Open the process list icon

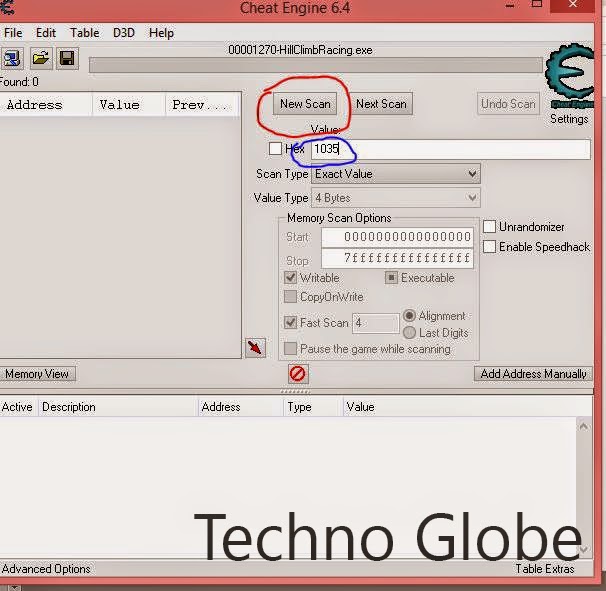(x=12, y=59)
